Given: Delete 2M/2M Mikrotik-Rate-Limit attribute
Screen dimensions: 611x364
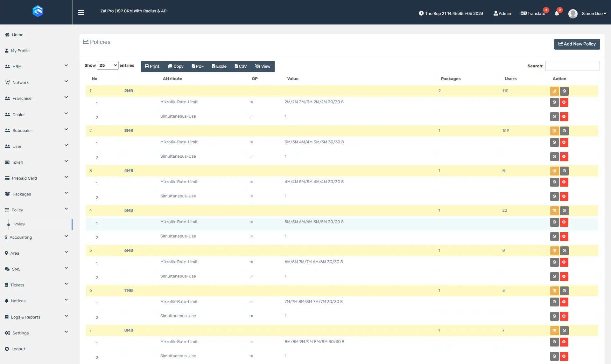Looking at the screenshot, I should (x=564, y=102).
